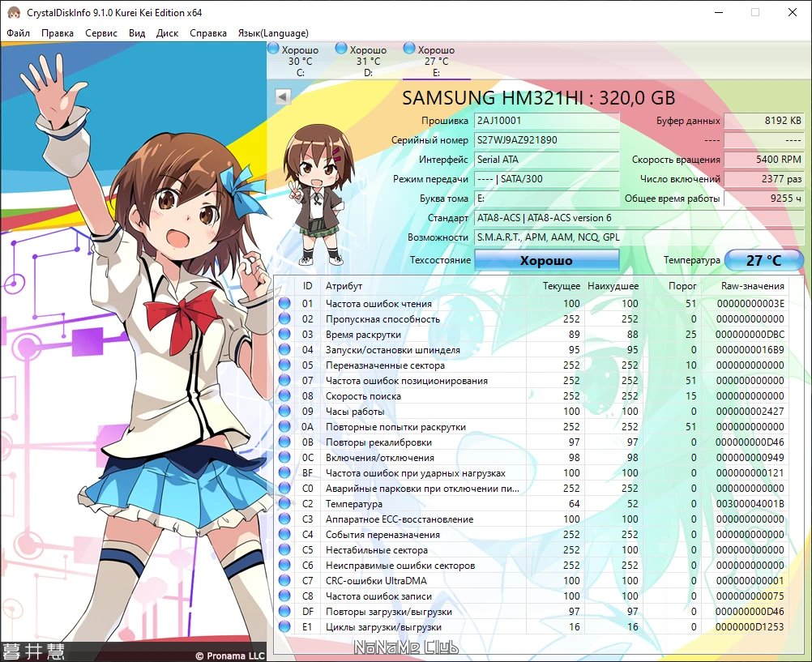Click the previous disk arrow button
Viewport: 812px width, 662px height.
click(283, 97)
